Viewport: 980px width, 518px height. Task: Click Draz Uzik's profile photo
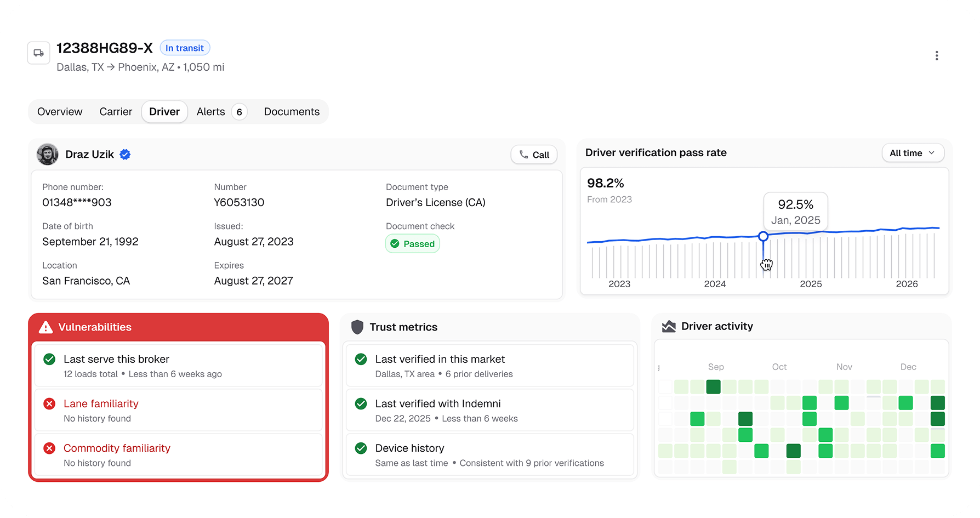click(48, 154)
